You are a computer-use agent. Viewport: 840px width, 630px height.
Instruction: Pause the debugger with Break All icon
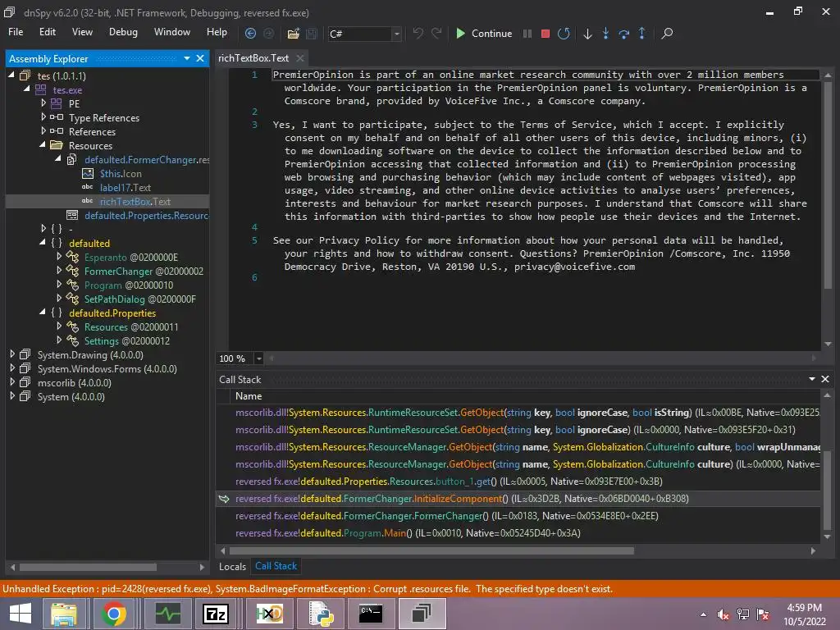tap(527, 33)
